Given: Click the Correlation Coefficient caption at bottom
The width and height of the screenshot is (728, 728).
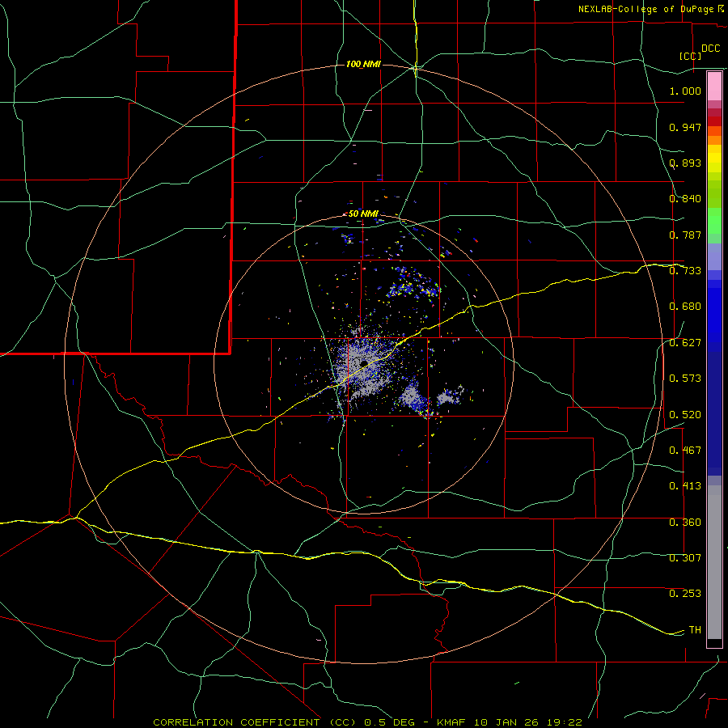Looking at the screenshot, I should click(x=368, y=722).
